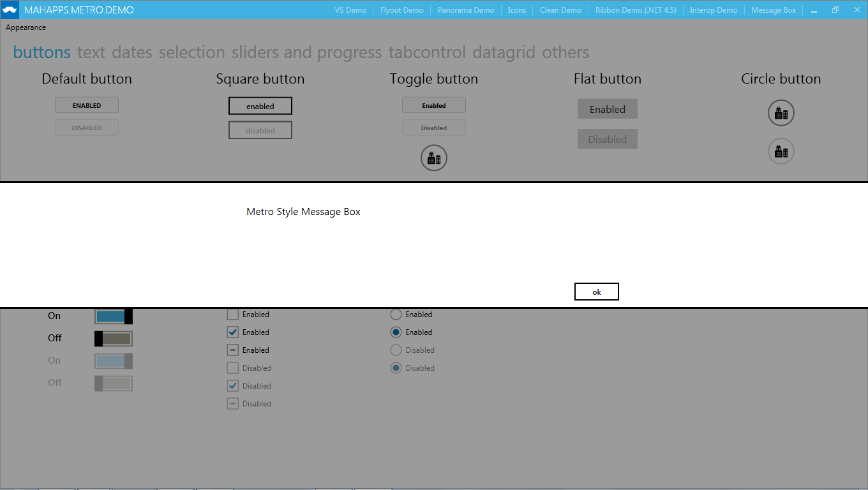Screen dimensions: 868x490
Task: Click the Enabled toggle button
Action: point(434,105)
